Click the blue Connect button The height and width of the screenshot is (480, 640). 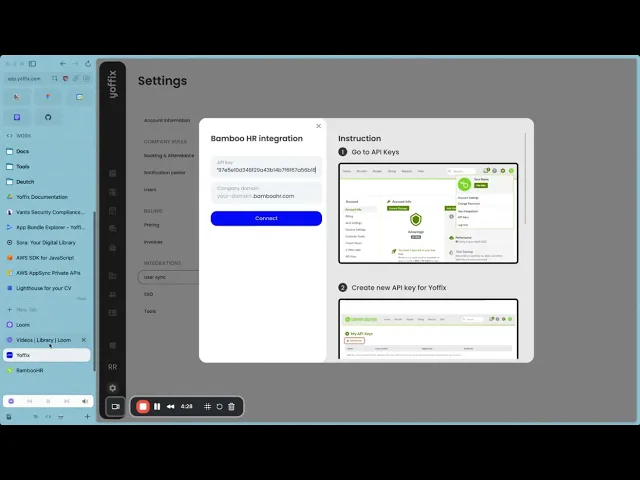[266, 218]
